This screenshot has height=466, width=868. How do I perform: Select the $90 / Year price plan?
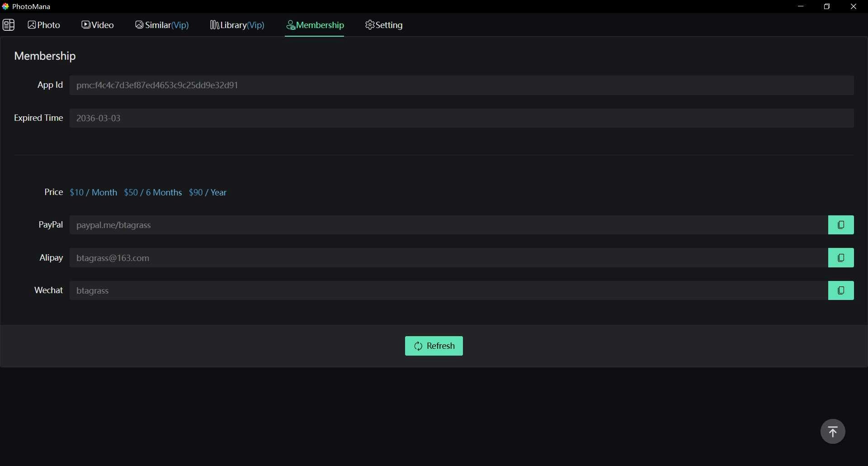pyautogui.click(x=208, y=192)
